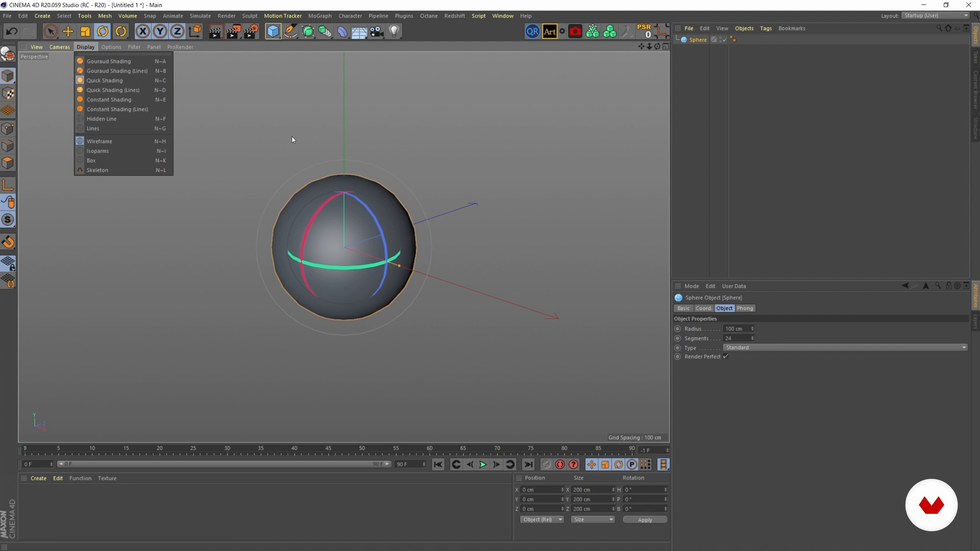Select Texture mode icon in left bar
Viewport: 980px width, 551px height.
click(8, 93)
